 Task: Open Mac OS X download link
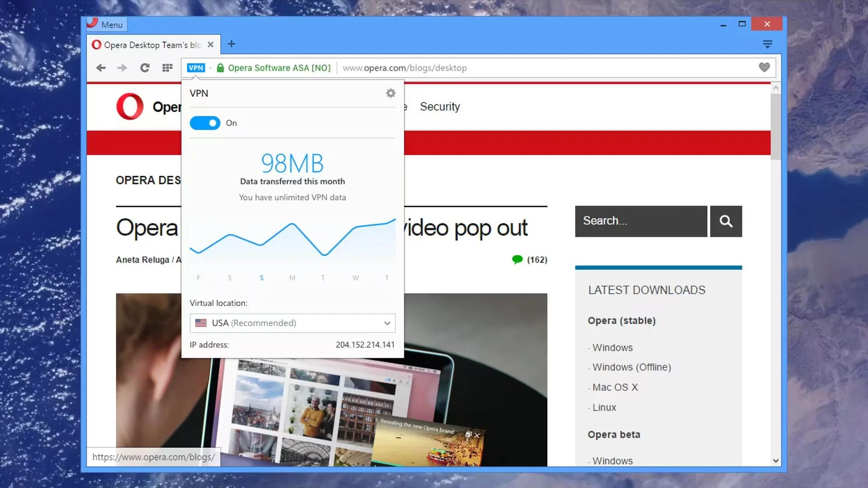(x=615, y=387)
